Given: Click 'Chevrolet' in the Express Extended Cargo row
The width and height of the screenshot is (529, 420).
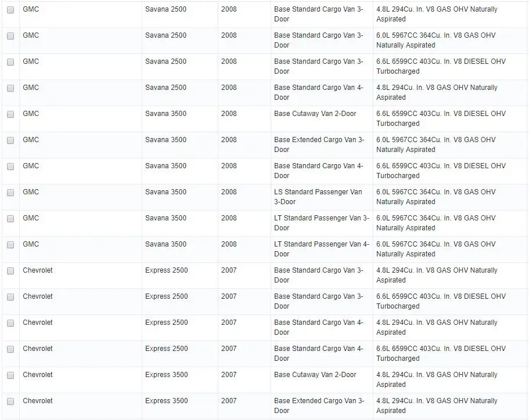Looking at the screenshot, I should pos(37,401).
